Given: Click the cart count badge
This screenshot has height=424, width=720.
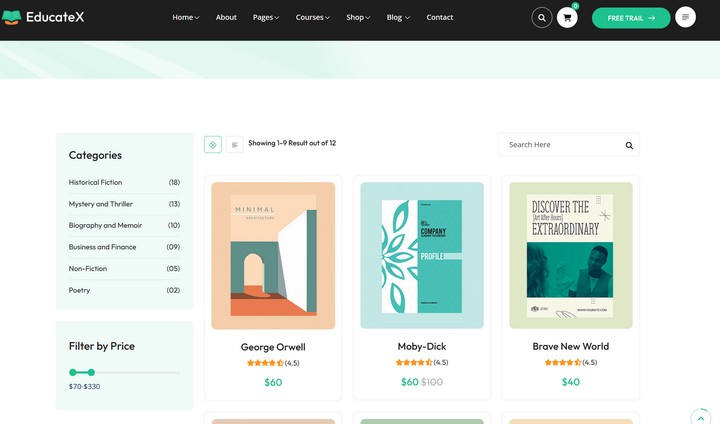Looking at the screenshot, I should [x=575, y=6].
